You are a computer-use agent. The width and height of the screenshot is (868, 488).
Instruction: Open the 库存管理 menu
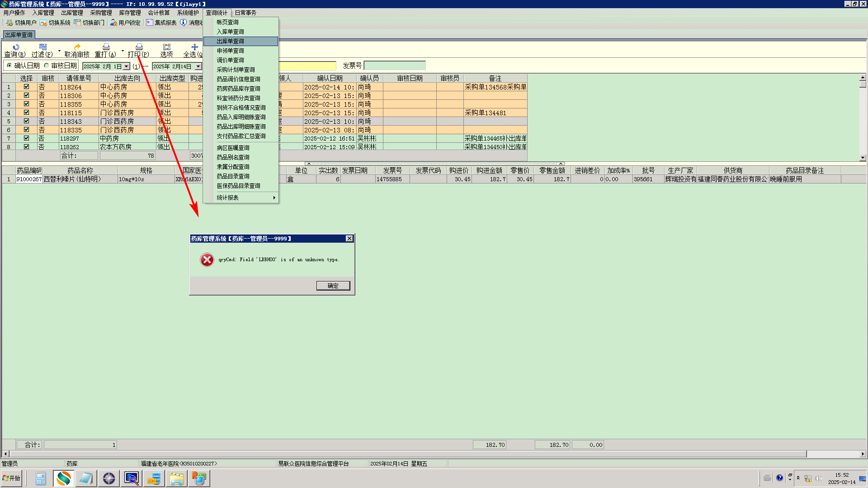click(x=130, y=13)
